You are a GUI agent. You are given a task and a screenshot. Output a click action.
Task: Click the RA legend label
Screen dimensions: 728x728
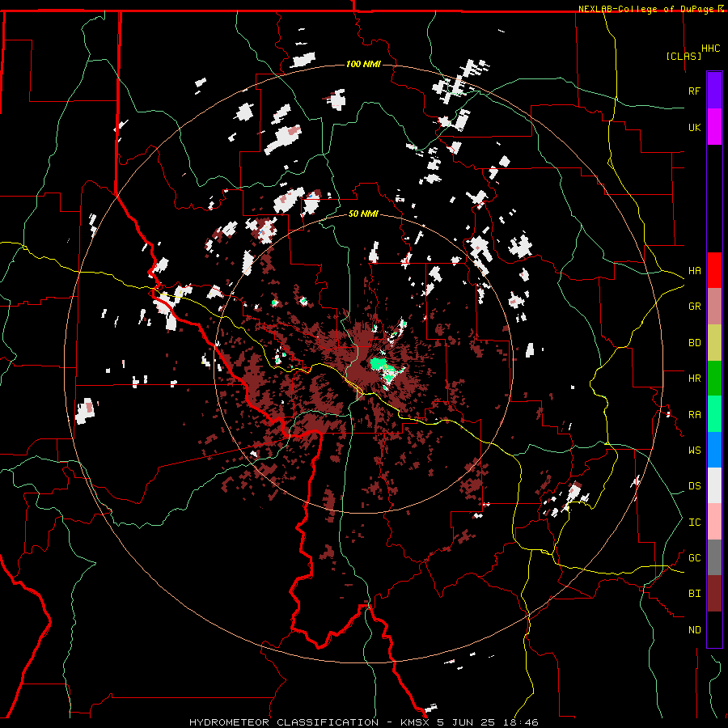[694, 415]
